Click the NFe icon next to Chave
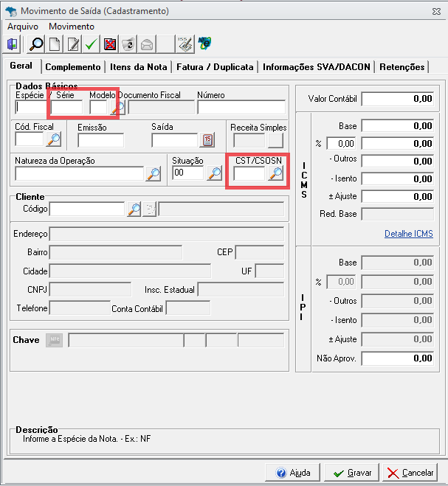 click(55, 340)
